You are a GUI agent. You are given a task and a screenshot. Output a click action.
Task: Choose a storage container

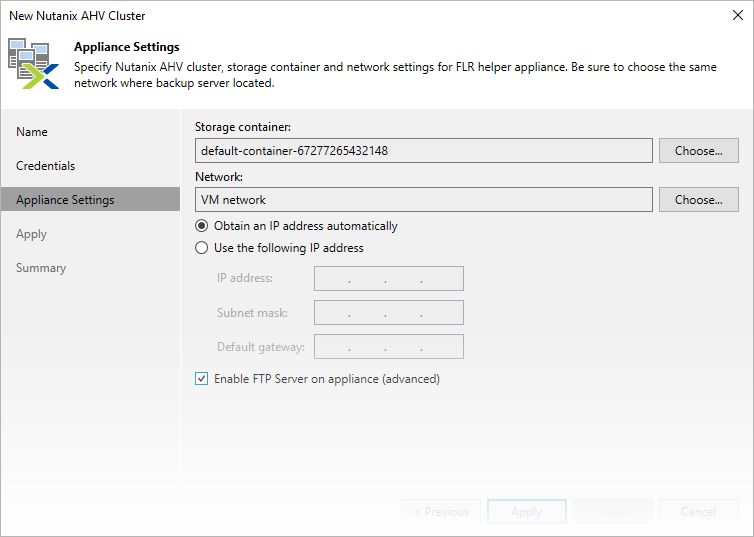coord(698,151)
